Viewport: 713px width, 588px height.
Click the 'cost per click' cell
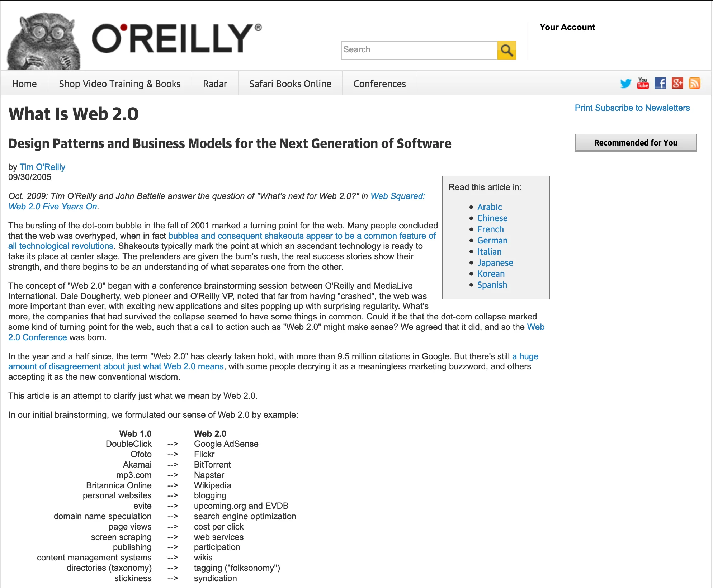(219, 527)
